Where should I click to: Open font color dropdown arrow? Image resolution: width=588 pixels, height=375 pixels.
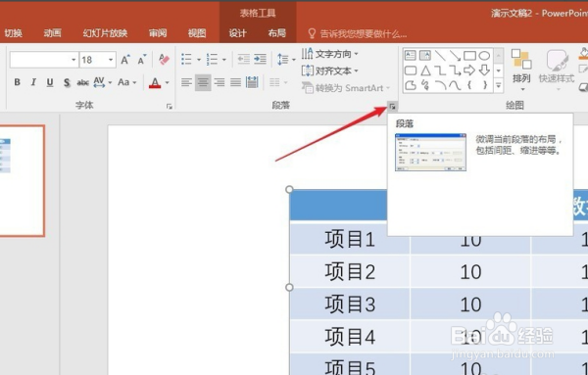(x=167, y=82)
